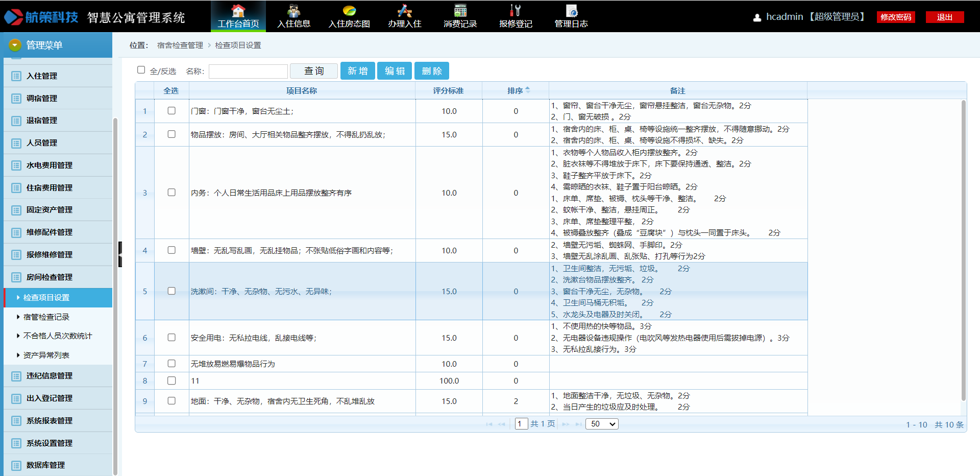Open the page size dropdown showing 50

(602, 424)
